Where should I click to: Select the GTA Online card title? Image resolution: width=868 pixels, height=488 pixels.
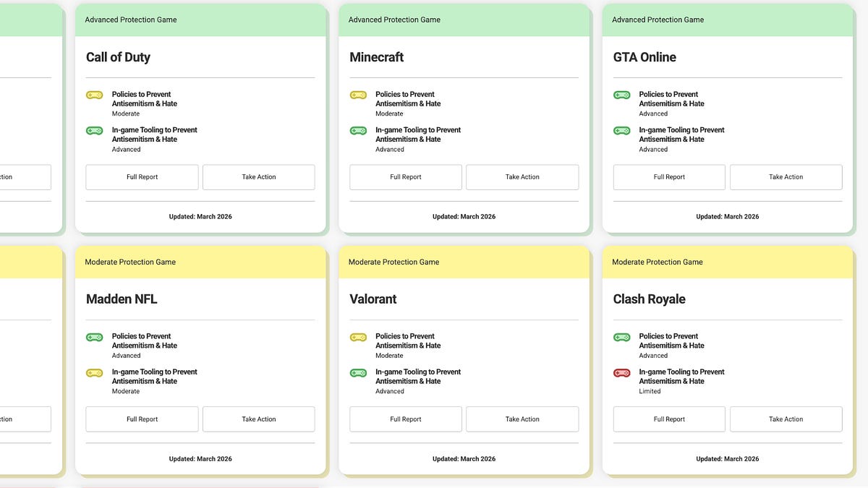pos(644,57)
